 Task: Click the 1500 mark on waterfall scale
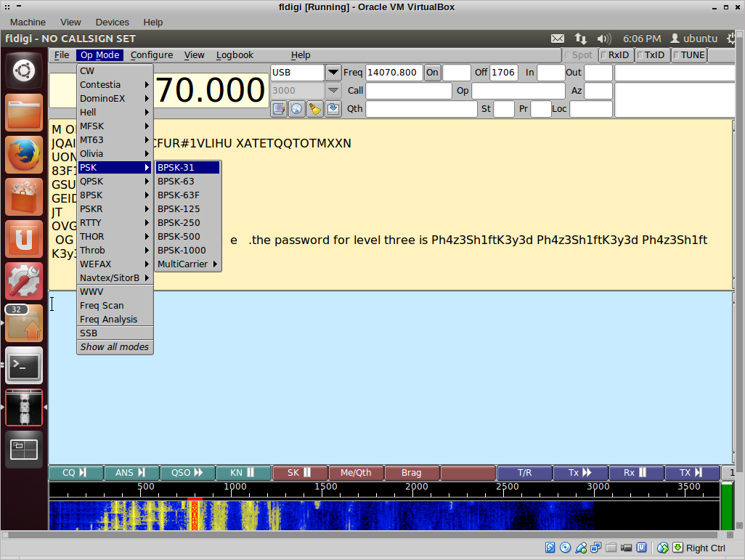[x=326, y=487]
